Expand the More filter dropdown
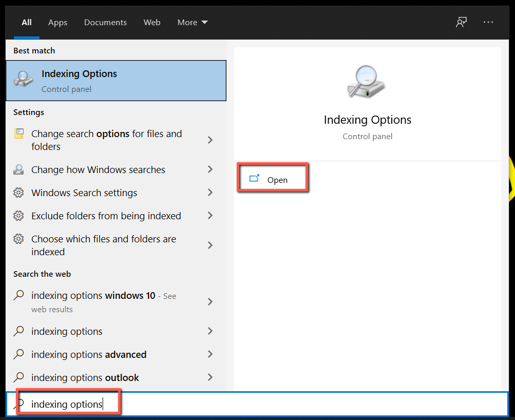 (x=193, y=22)
